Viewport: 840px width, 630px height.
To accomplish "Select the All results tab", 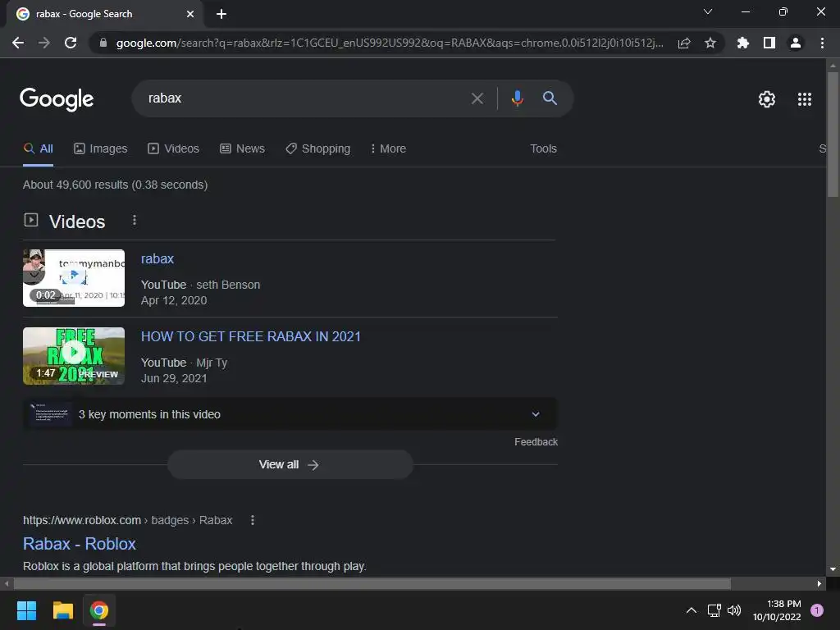I will [x=38, y=149].
